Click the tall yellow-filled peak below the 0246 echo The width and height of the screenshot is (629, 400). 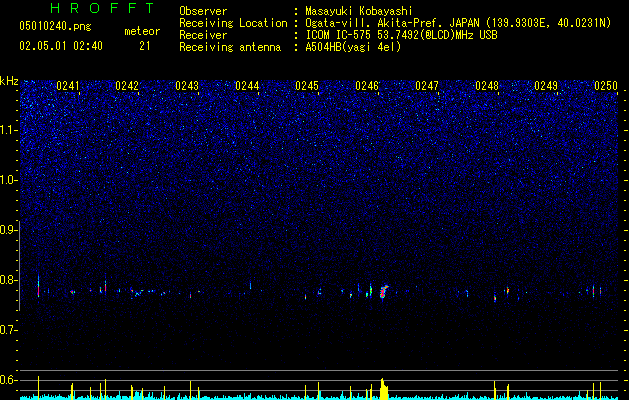pyautogui.click(x=384, y=389)
